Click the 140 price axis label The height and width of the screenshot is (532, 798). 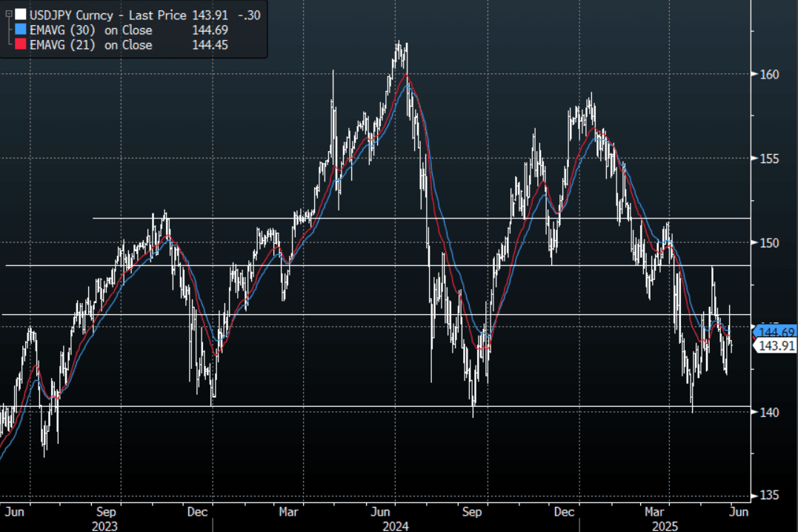(x=768, y=412)
